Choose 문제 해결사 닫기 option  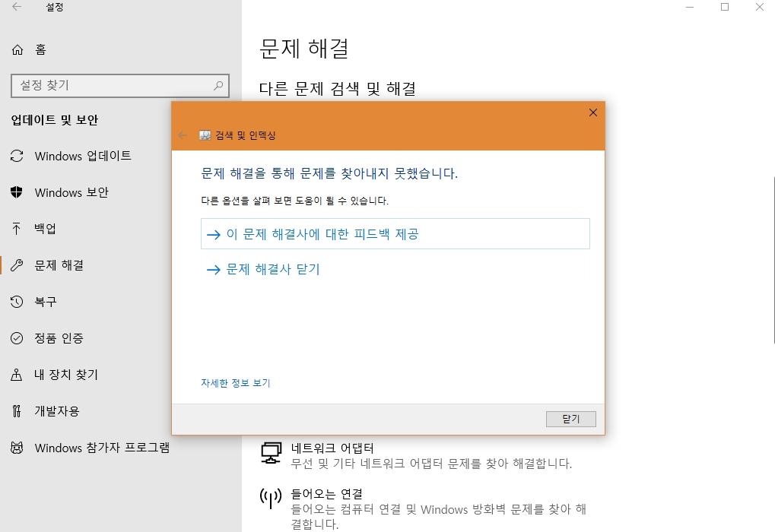click(x=395, y=269)
